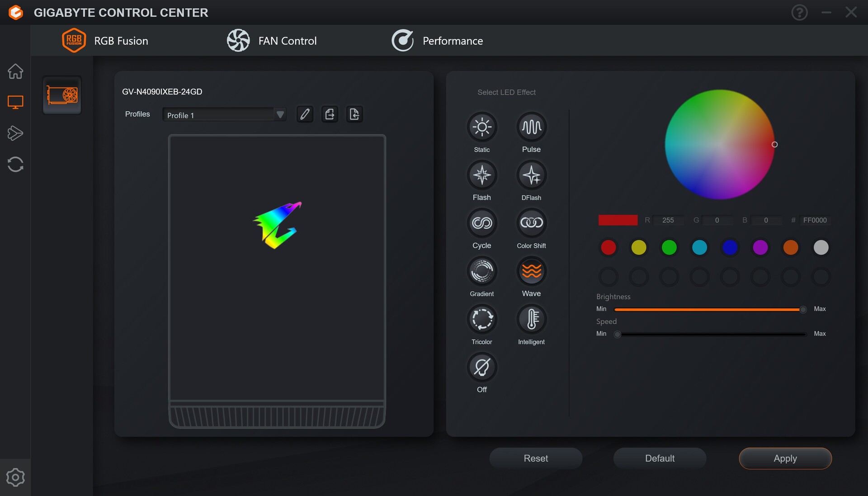Pick the purple preset color swatch

pyautogui.click(x=760, y=247)
